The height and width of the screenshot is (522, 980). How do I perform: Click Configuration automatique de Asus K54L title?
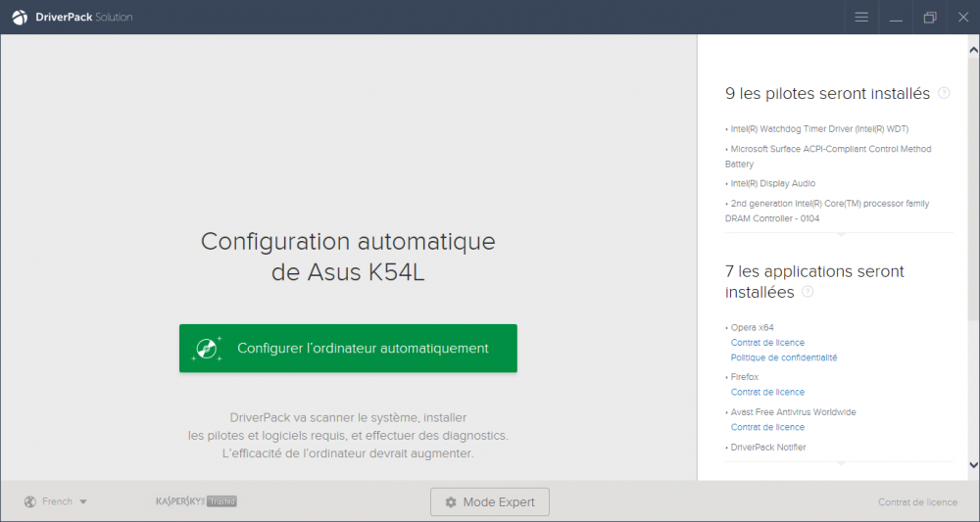click(x=348, y=257)
